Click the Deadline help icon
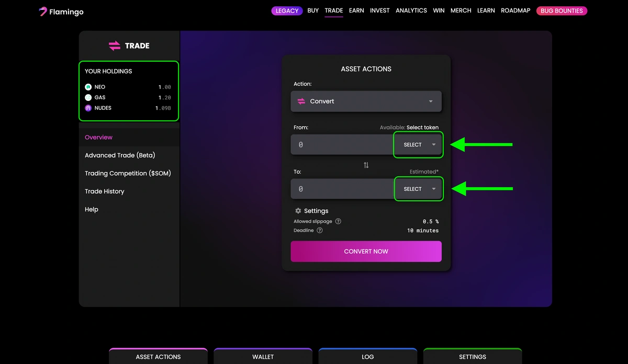Screen dimensions: 628x364 (x=320, y=231)
